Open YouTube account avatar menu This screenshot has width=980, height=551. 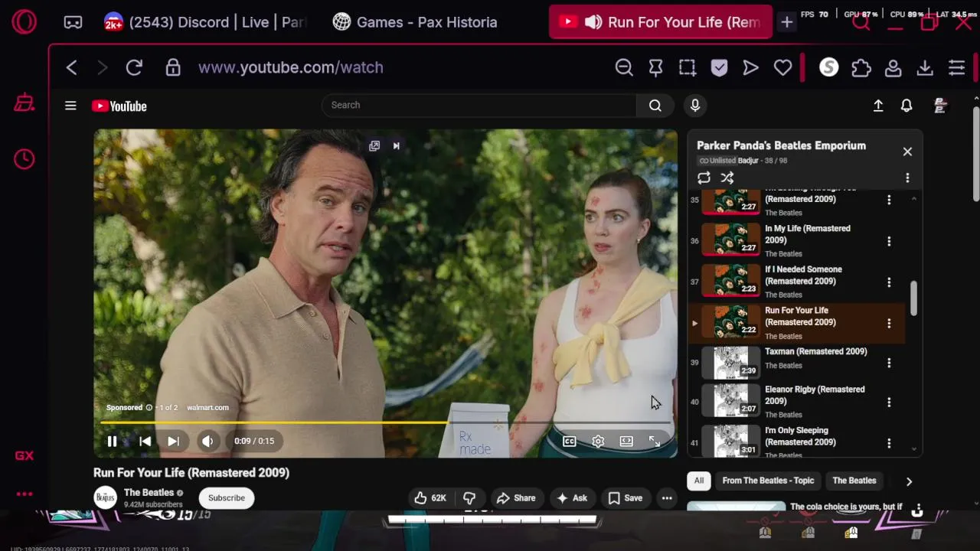[x=940, y=106]
